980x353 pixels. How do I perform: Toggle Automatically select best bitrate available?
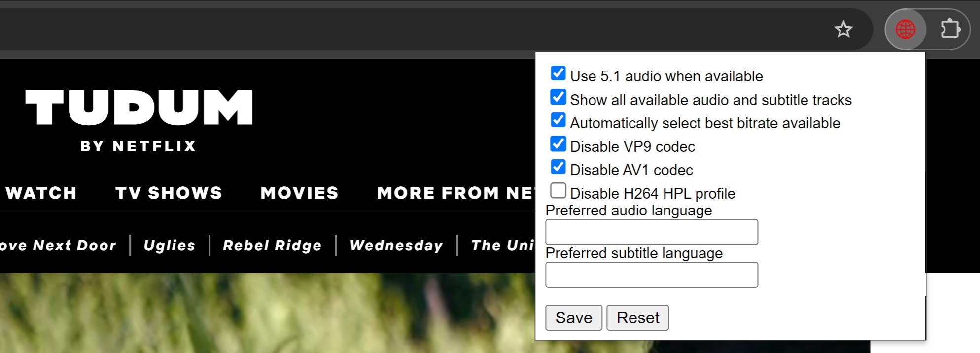pyautogui.click(x=558, y=120)
